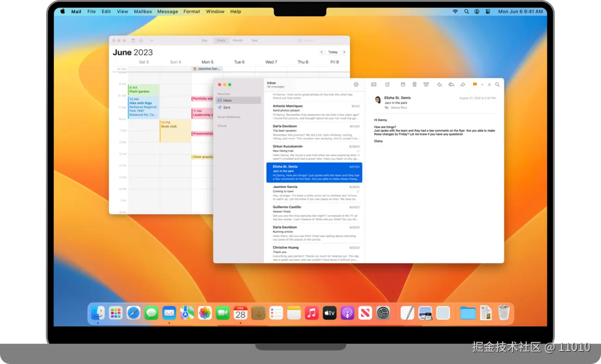This screenshot has width=601, height=364.
Task: Open the Mail search magnifier
Action: (497, 85)
